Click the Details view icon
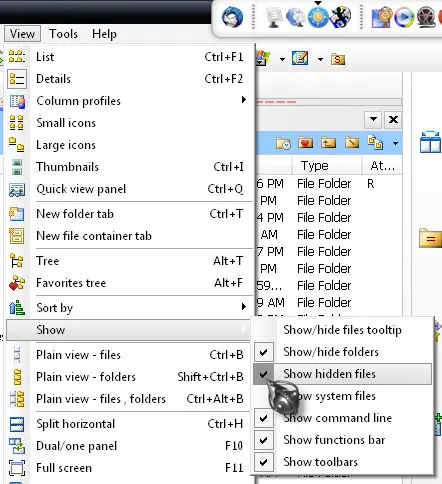Viewport: 442px width, 484px height. (x=17, y=79)
